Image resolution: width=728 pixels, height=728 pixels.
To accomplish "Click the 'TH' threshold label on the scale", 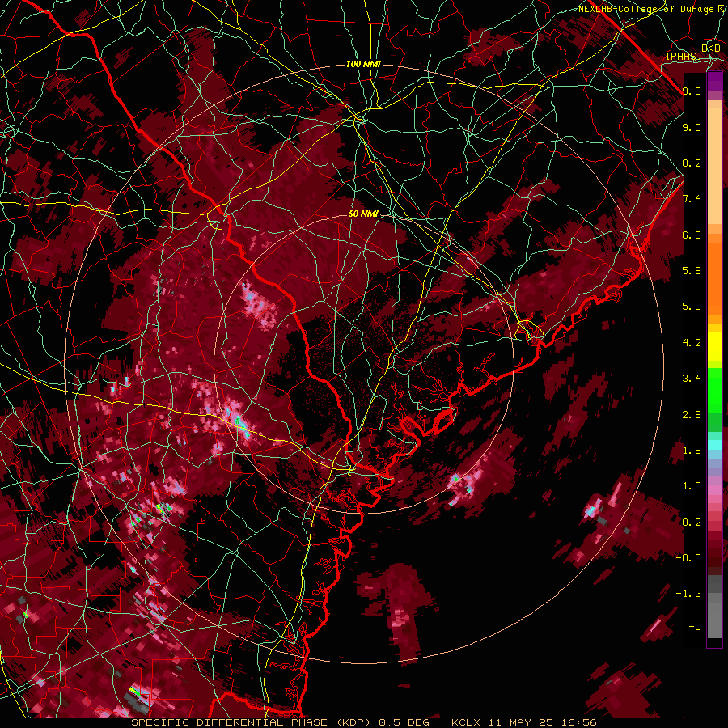I will click(695, 630).
